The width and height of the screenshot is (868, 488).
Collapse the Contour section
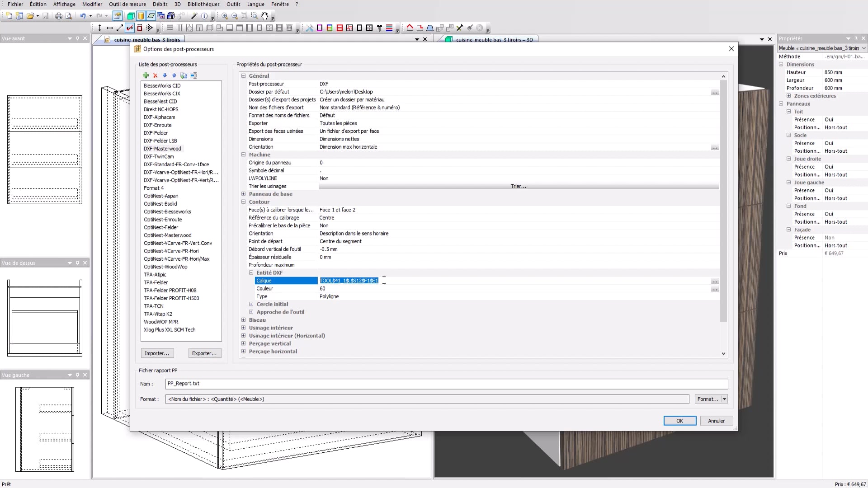pos(244,202)
